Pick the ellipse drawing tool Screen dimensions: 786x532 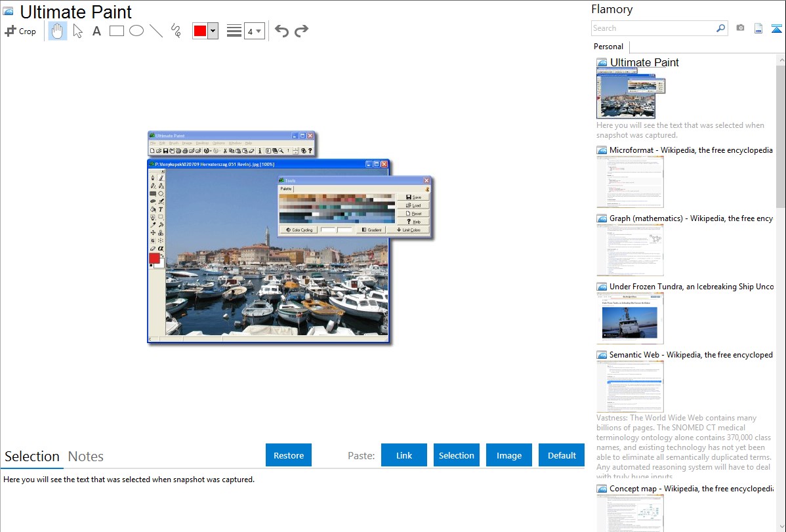[x=136, y=31]
